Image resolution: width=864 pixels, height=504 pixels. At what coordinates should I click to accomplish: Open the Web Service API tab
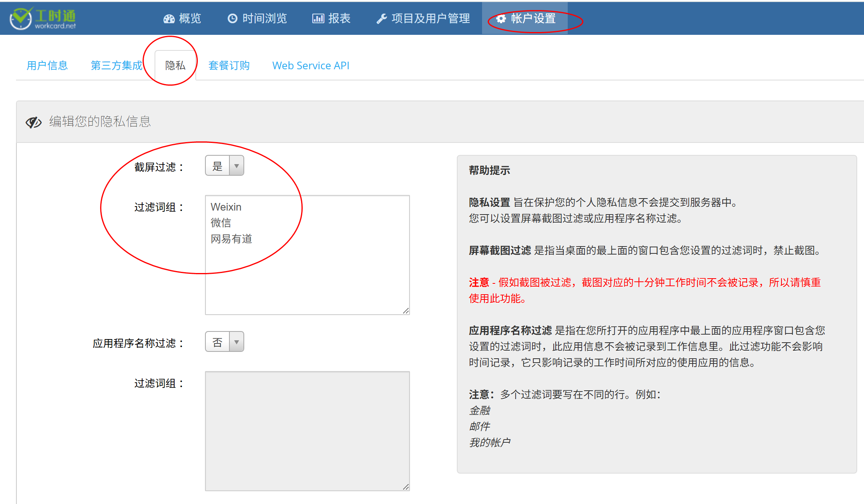pos(311,66)
